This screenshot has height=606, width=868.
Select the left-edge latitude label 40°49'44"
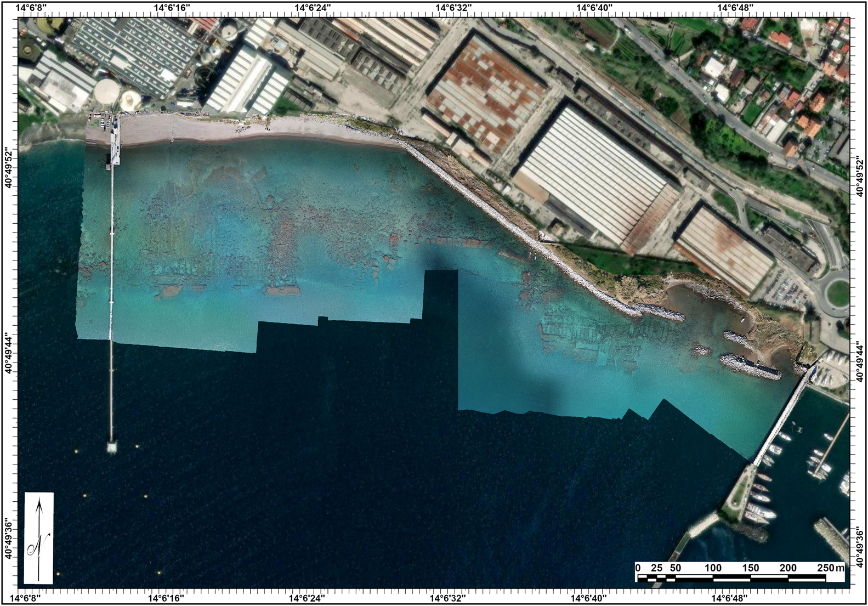pyautogui.click(x=9, y=353)
